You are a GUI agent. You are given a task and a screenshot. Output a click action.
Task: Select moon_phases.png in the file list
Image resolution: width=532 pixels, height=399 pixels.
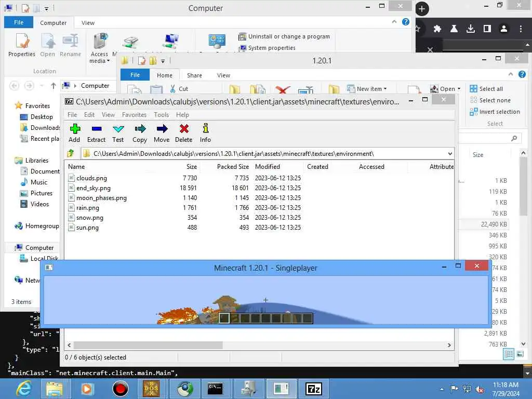pos(101,198)
